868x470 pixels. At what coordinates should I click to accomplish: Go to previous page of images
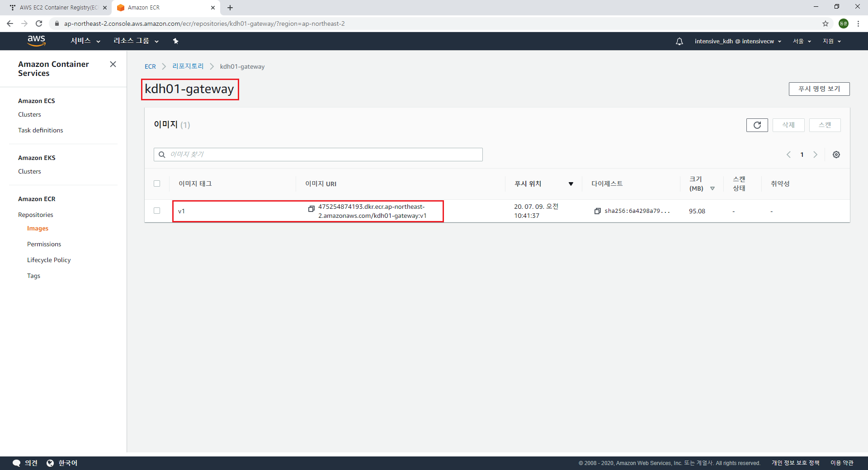tap(788, 155)
